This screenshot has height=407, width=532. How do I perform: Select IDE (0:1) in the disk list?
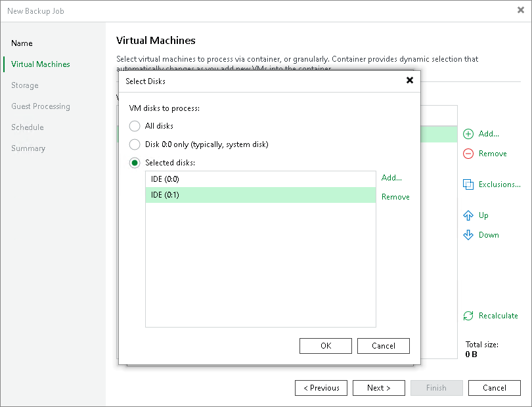[261, 195]
